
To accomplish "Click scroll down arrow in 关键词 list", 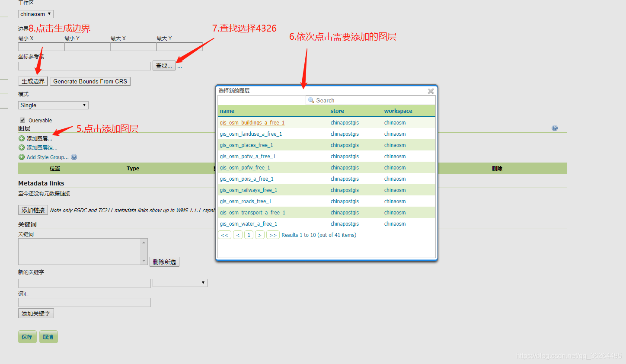I will (x=144, y=261).
